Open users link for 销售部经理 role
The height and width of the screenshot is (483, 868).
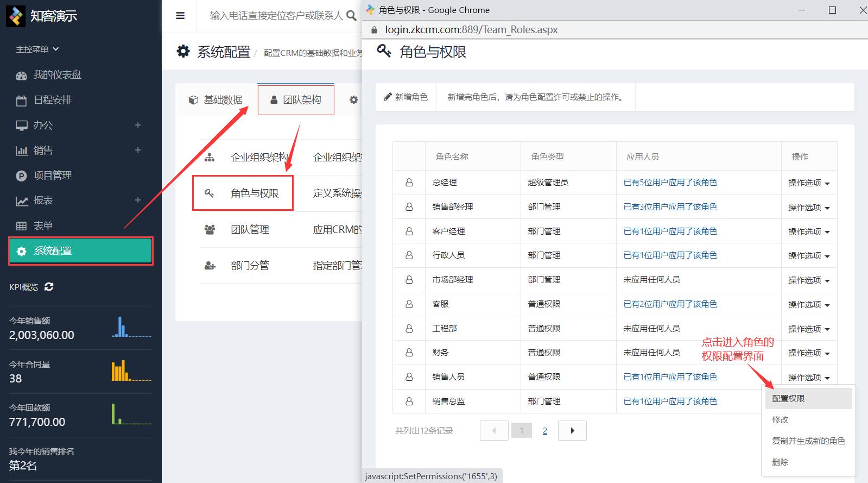tap(670, 207)
